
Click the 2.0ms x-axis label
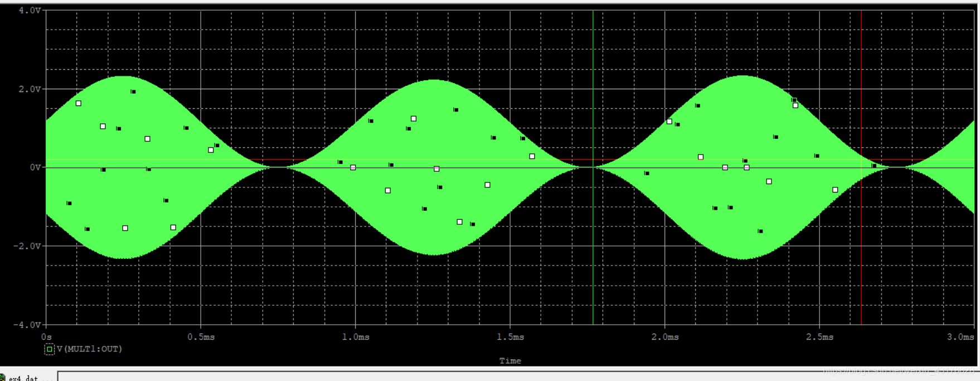[x=665, y=337]
